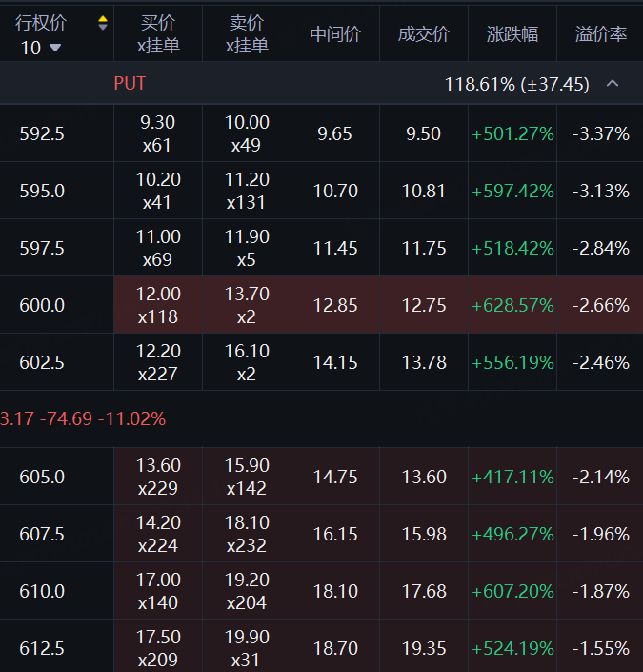Click the underlying price line showing -11.02%
The image size is (643, 672).
click(x=84, y=418)
